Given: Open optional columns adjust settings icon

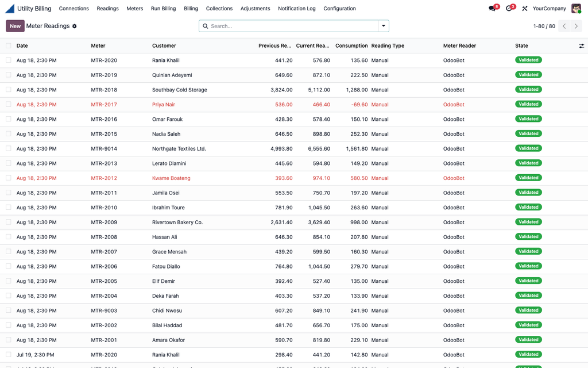Looking at the screenshot, I should point(581,46).
